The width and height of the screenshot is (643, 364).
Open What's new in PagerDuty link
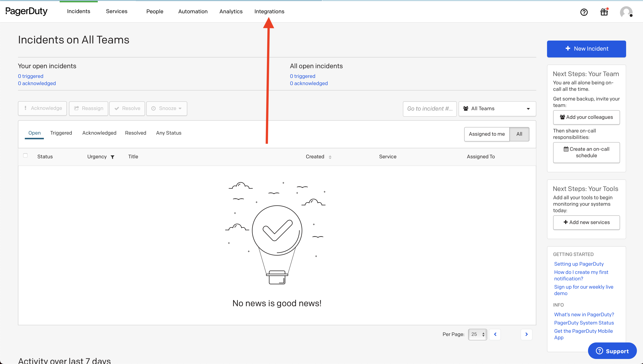[584, 314]
